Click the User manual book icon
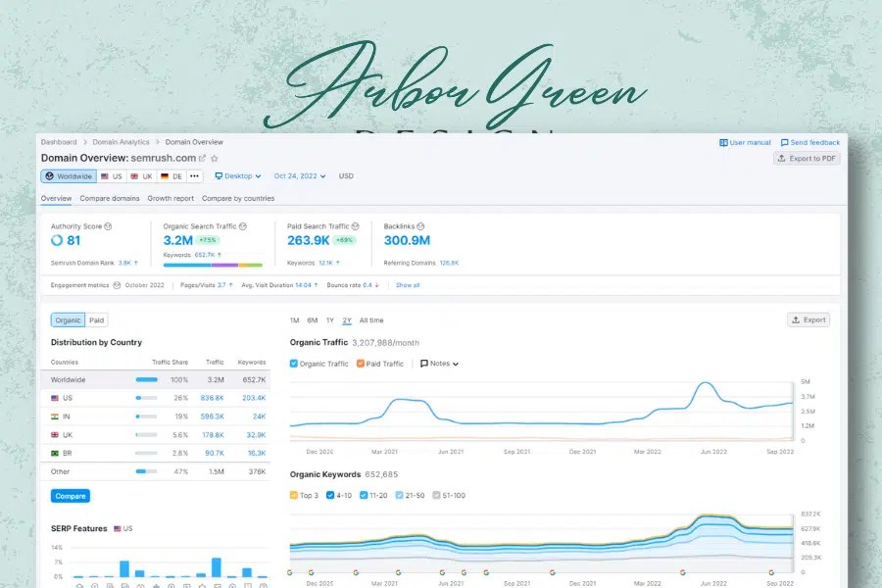The image size is (882, 588). (x=724, y=143)
